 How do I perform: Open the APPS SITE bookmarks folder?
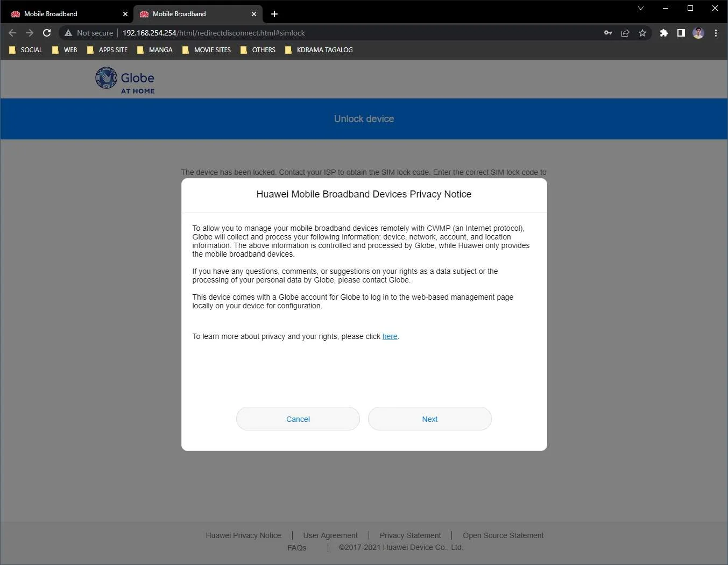point(107,50)
